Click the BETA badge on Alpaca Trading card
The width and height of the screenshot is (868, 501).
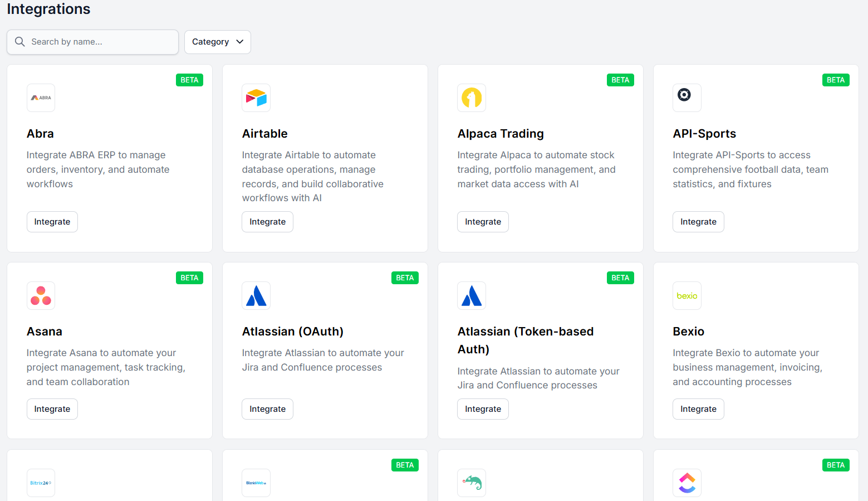[620, 80]
